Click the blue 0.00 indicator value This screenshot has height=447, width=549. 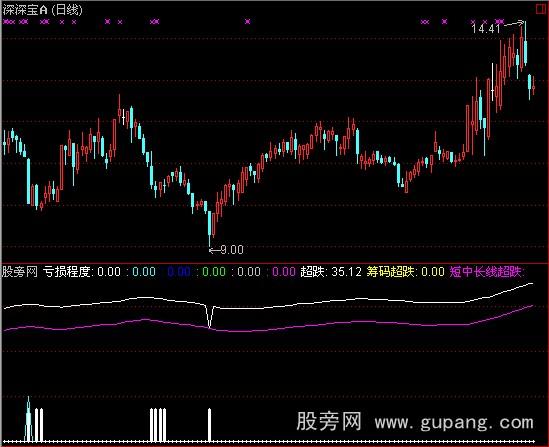[179, 272]
